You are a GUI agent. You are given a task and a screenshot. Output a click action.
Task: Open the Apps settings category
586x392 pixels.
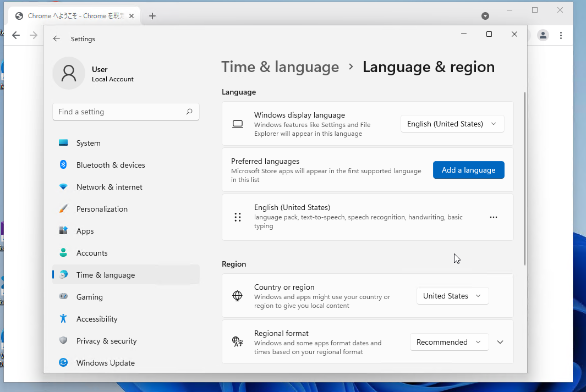(x=85, y=231)
